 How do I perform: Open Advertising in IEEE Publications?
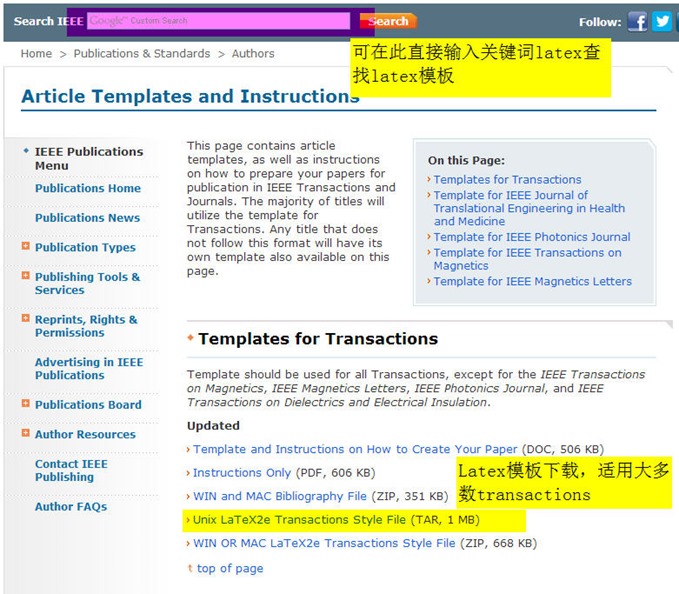89,368
